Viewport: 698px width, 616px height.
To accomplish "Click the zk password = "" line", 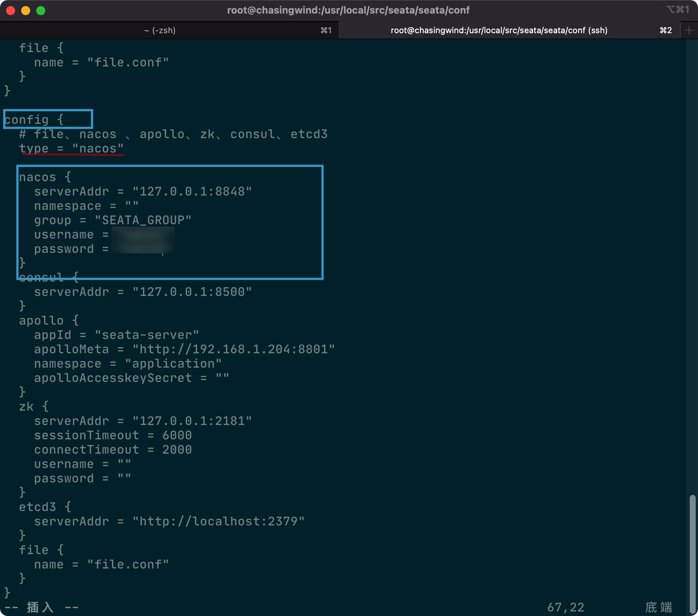I will pos(83,478).
